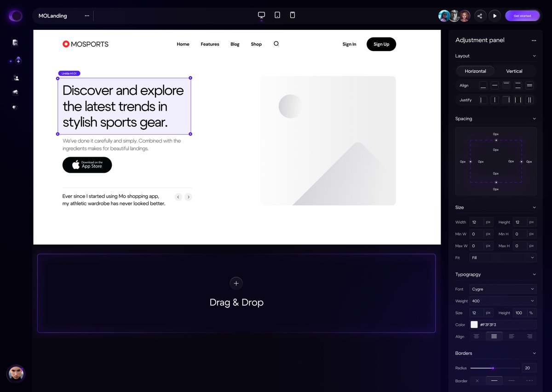This screenshot has width=552, height=392.
Task: Click Home in MOSPORTS navbar
Action: click(183, 44)
